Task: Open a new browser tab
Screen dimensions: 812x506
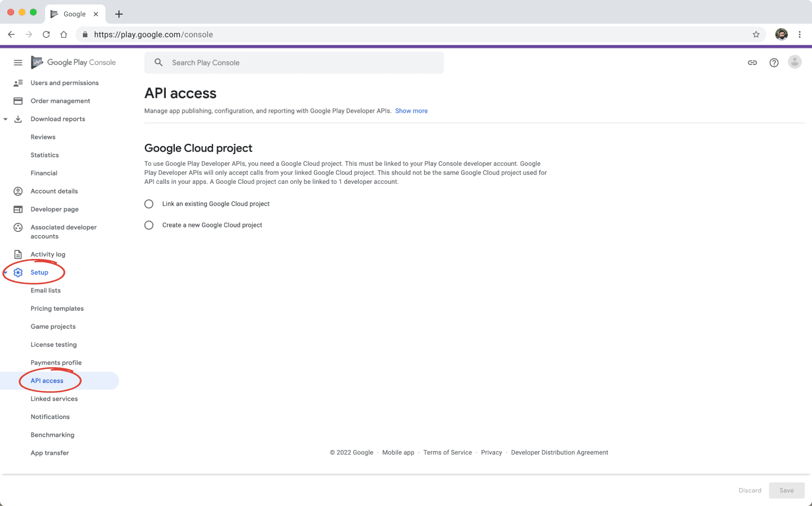Action: (119, 14)
